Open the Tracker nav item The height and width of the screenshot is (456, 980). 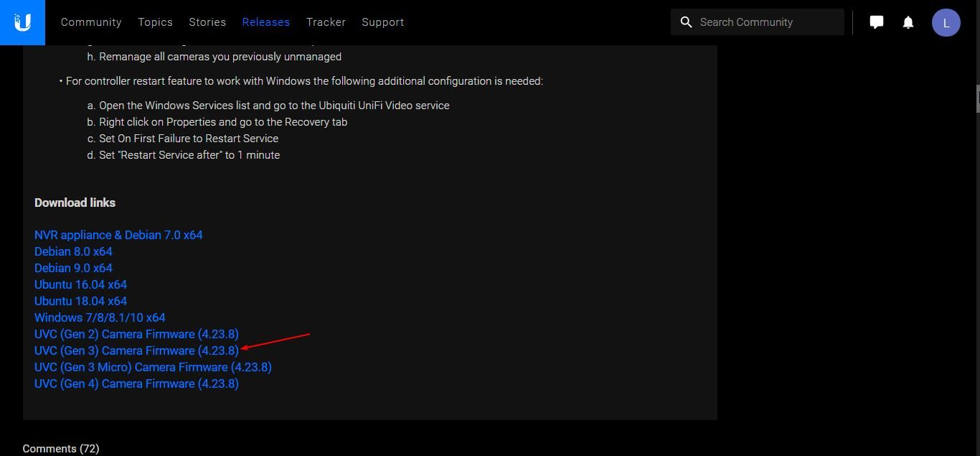coord(326,22)
